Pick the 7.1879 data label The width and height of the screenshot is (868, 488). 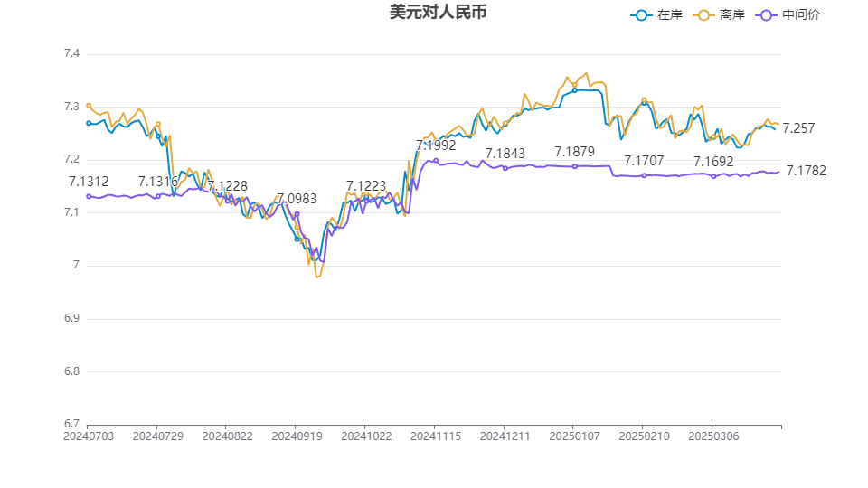[x=575, y=152]
